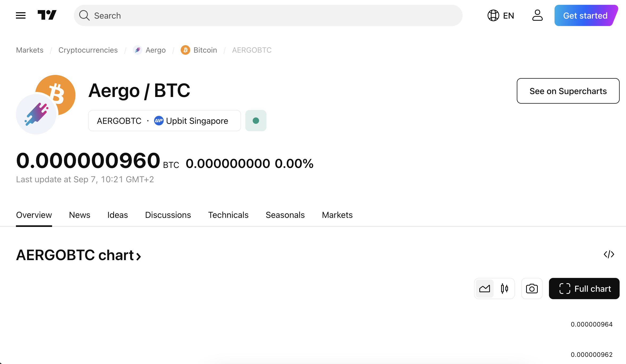Click the Full chart button

[x=584, y=289]
